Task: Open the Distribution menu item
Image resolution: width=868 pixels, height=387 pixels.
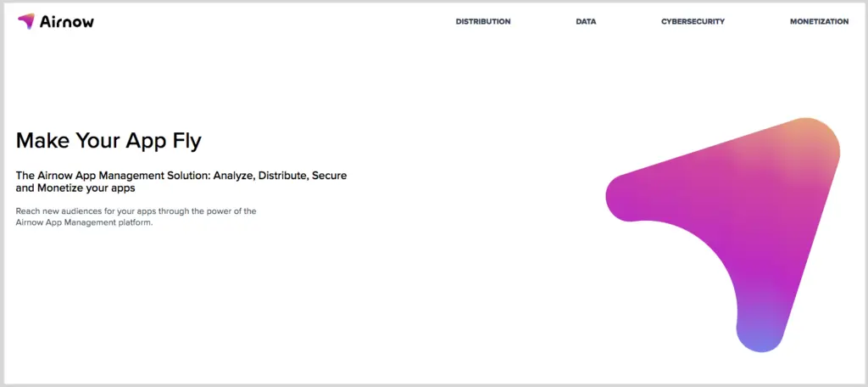Action: pyautogui.click(x=483, y=22)
